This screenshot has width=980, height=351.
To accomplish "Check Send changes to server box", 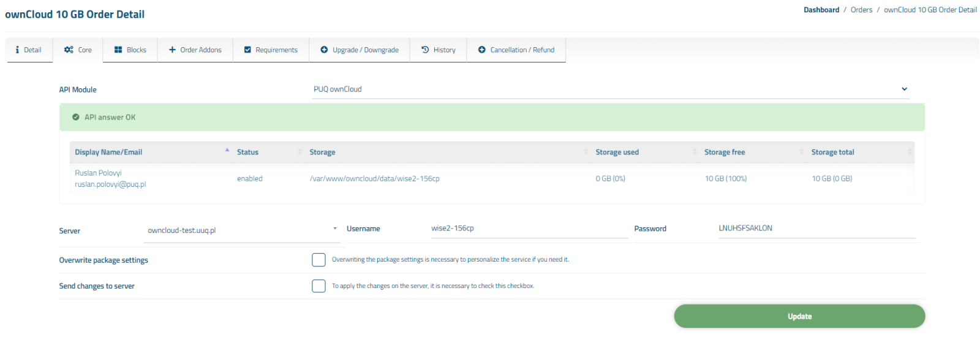I will click(318, 286).
